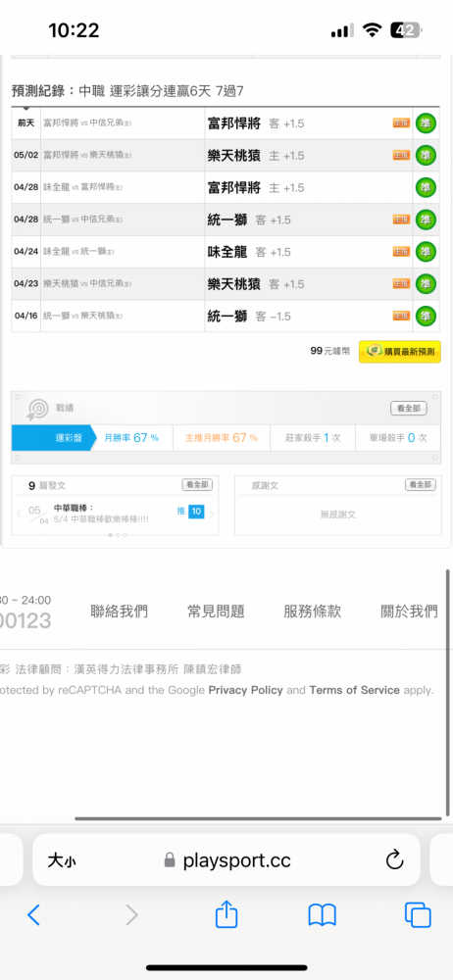Tap the orange 主推 badge in the 04/24 row
Image resolution: width=453 pixels, height=980 pixels.
point(401,251)
